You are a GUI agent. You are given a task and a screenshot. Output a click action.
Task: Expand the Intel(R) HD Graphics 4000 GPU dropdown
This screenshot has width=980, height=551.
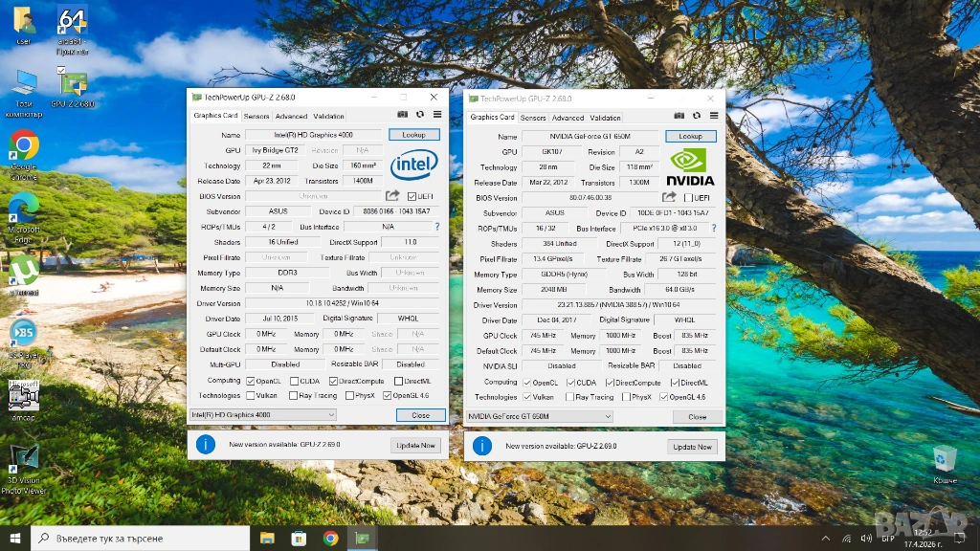tap(263, 415)
